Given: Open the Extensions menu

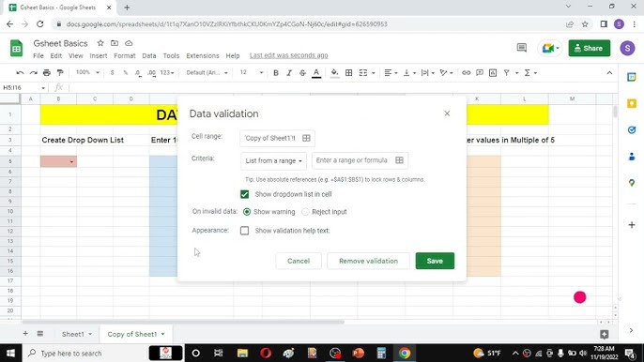Looking at the screenshot, I should 203,55.
